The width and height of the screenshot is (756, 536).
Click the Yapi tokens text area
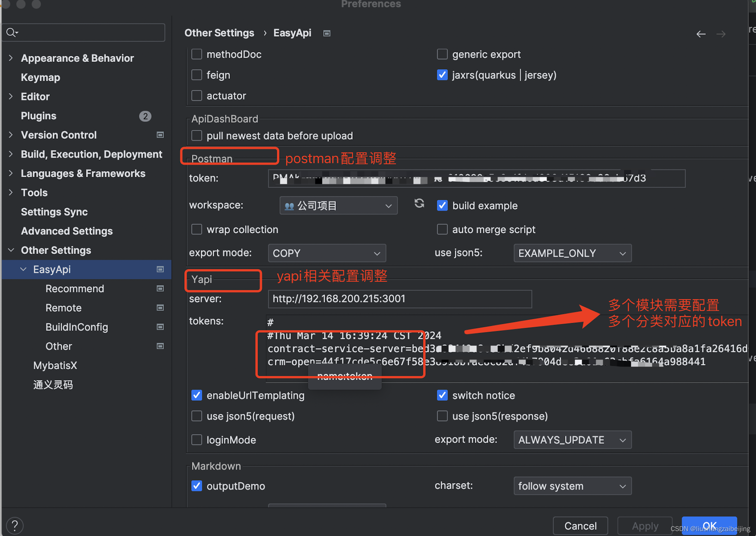click(507, 348)
